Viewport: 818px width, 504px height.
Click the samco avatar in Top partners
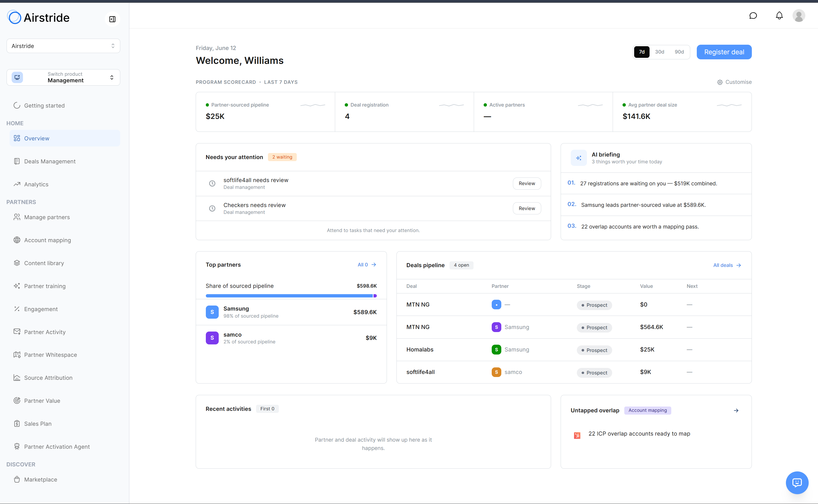pos(212,338)
